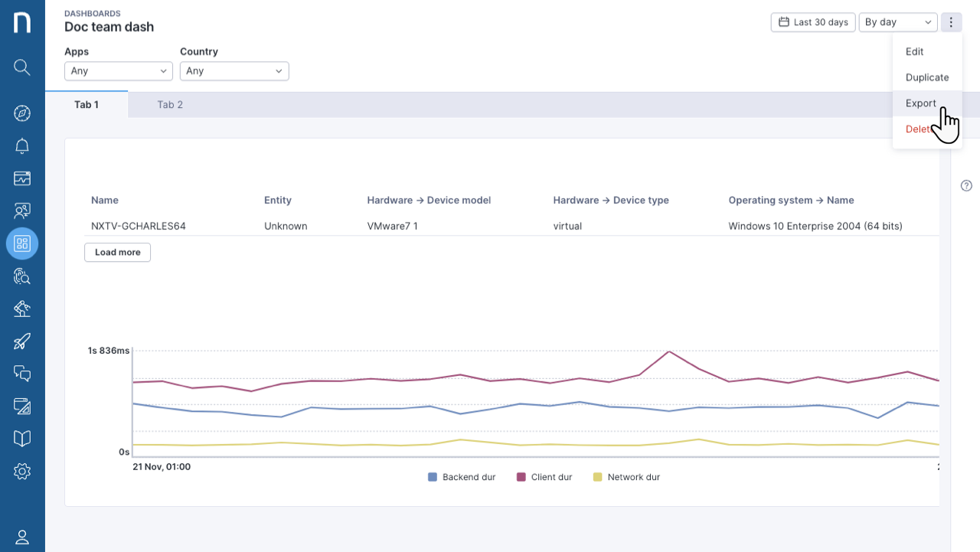This screenshot has height=552, width=980.
Task: Open the Last 30 days date picker
Action: (x=813, y=22)
